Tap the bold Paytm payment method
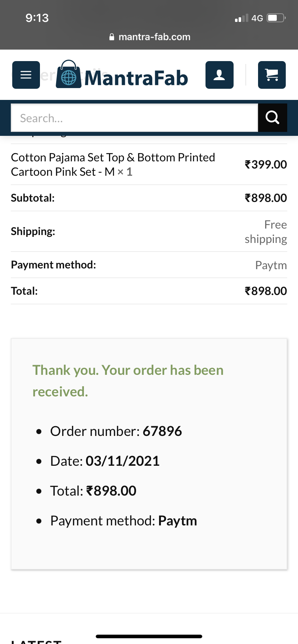This screenshot has width=298, height=644. (x=177, y=521)
